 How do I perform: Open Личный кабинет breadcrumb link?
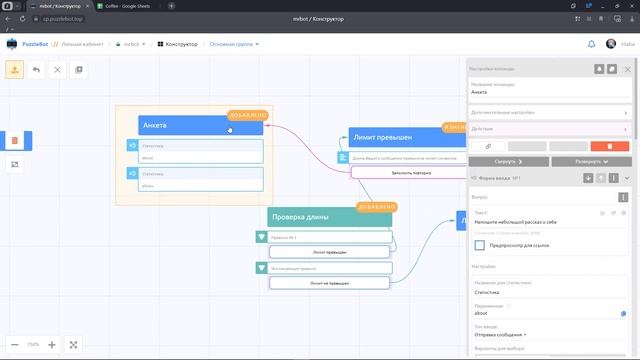(x=82, y=44)
